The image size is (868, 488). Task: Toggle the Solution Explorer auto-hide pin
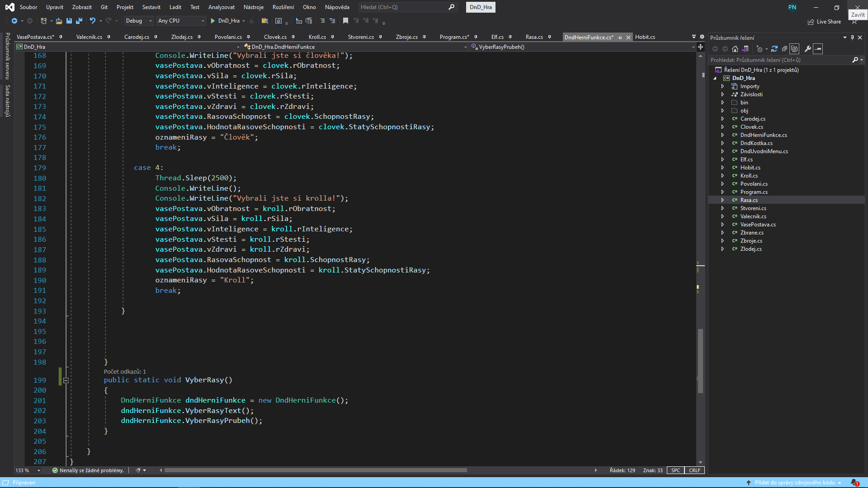(x=852, y=38)
